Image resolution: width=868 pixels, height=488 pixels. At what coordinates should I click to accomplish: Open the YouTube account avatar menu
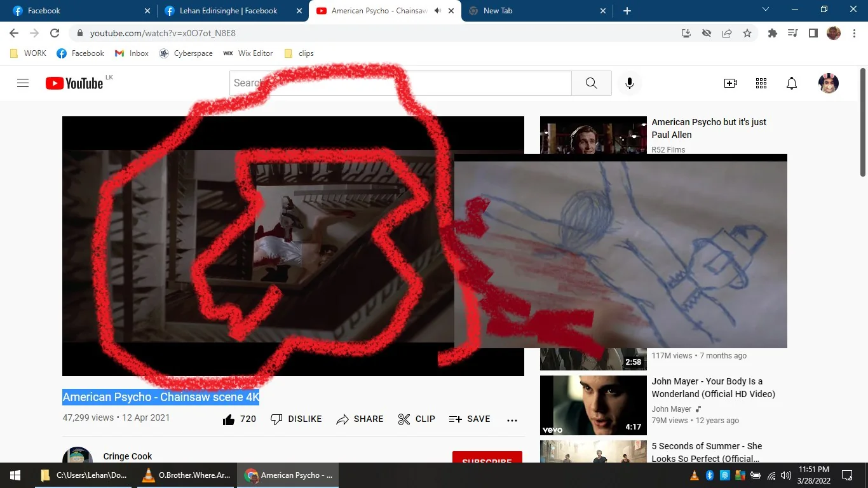click(829, 83)
